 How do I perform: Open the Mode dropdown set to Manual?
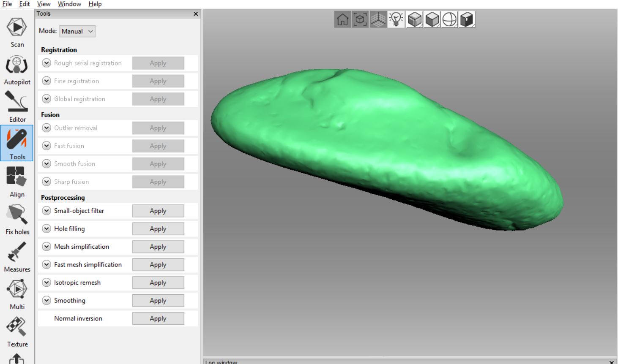tap(77, 31)
